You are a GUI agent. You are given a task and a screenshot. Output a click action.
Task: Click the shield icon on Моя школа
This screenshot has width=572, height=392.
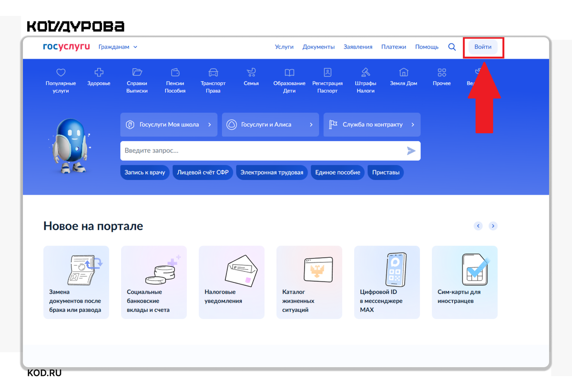[x=130, y=125]
